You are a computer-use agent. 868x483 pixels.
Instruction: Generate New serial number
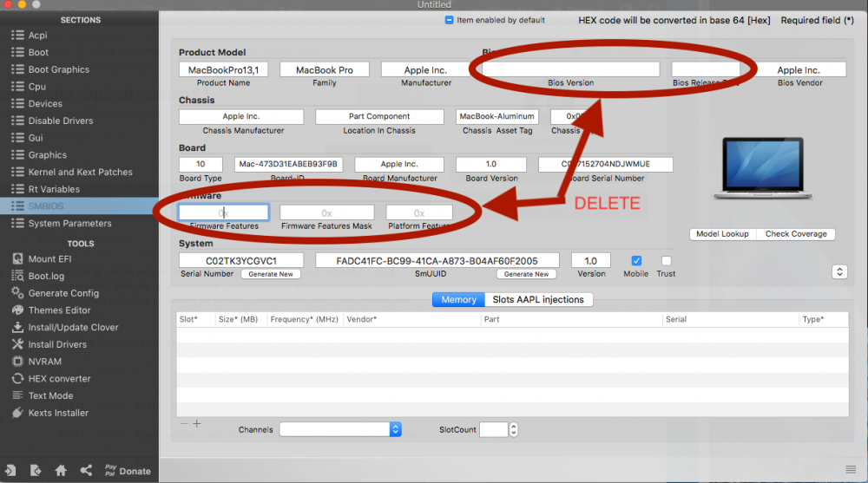[x=271, y=274]
